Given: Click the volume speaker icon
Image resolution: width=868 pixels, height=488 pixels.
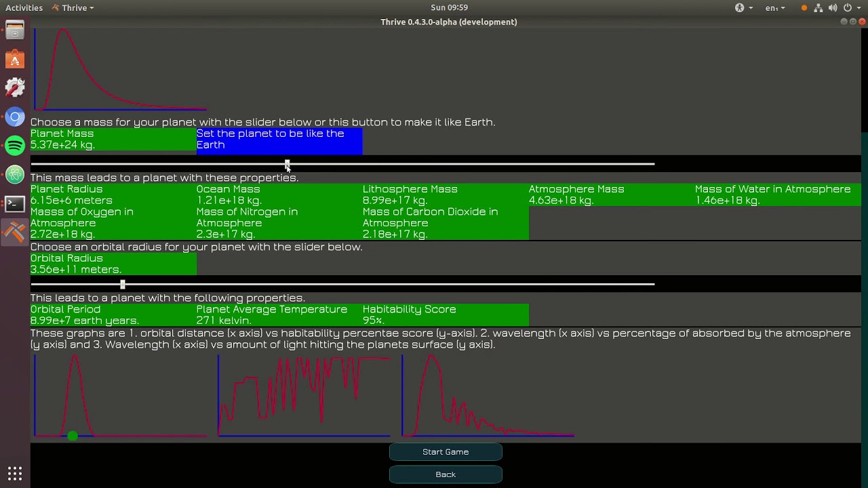Looking at the screenshot, I should click(833, 7).
